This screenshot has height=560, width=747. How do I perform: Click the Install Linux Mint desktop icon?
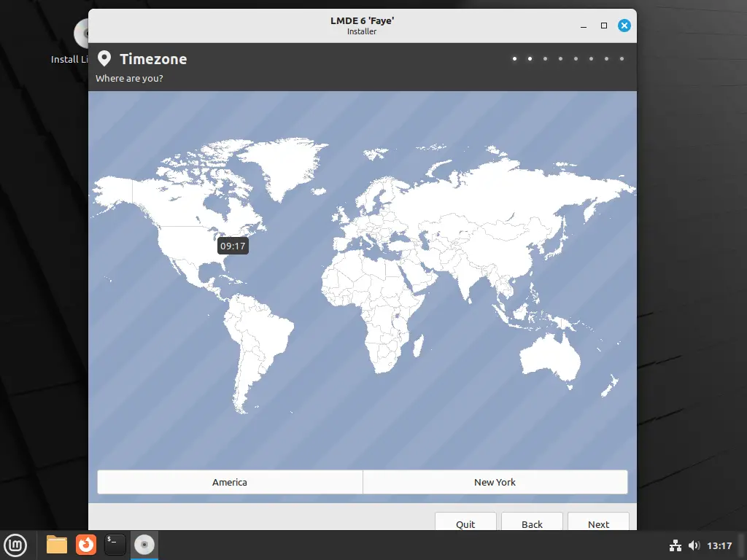pyautogui.click(x=70, y=42)
